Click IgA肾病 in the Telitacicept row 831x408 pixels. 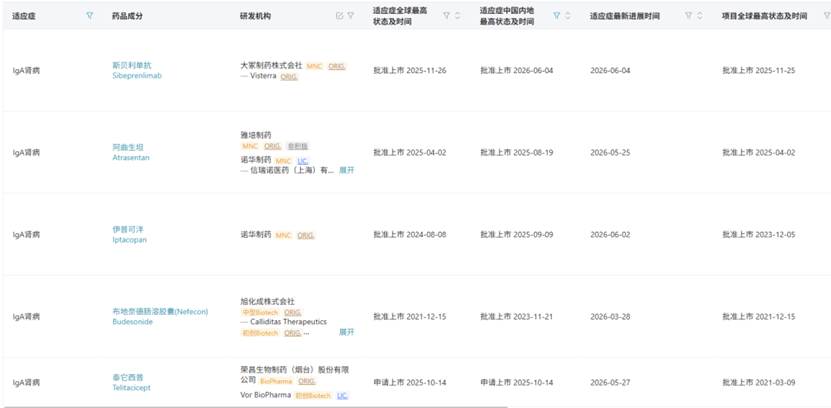coord(26,383)
